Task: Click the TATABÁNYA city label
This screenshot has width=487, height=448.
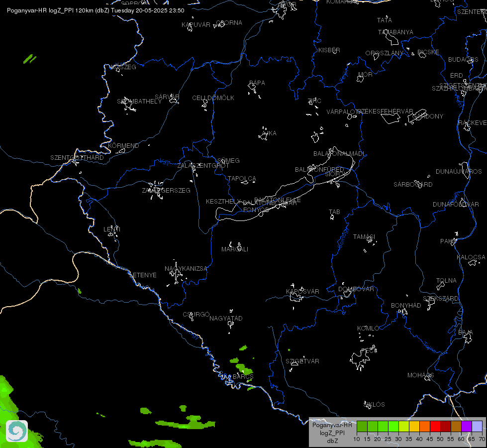Action: pyautogui.click(x=395, y=32)
